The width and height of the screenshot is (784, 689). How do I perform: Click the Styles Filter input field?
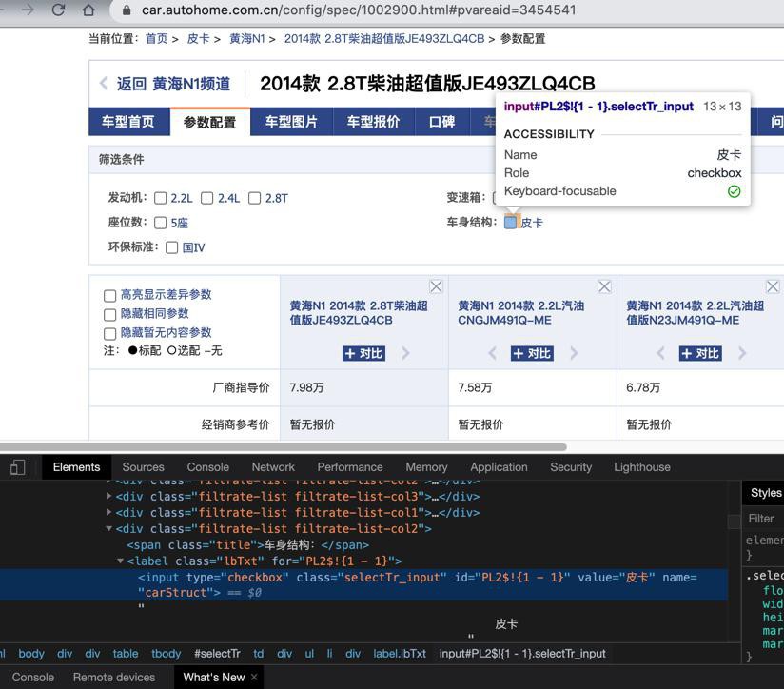pos(763,519)
